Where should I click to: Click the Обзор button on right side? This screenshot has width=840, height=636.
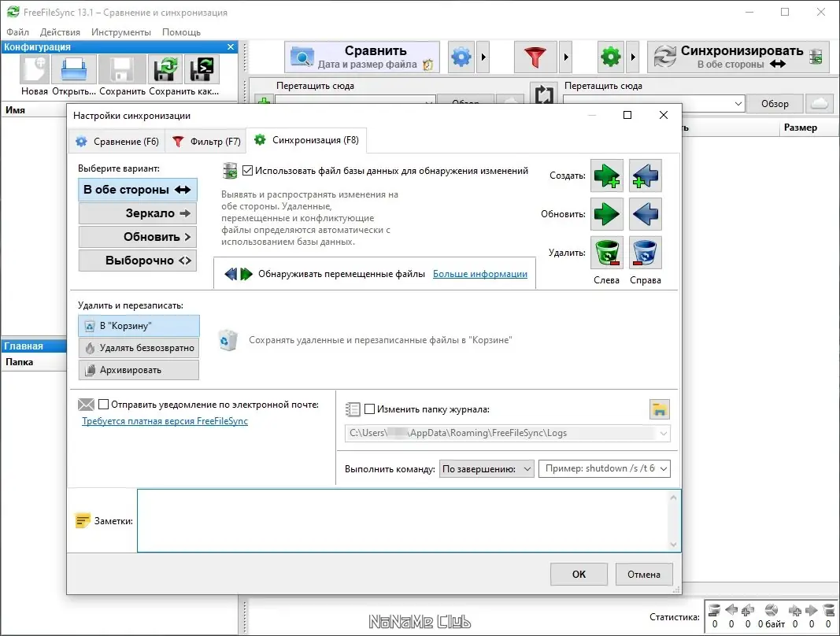tap(775, 103)
